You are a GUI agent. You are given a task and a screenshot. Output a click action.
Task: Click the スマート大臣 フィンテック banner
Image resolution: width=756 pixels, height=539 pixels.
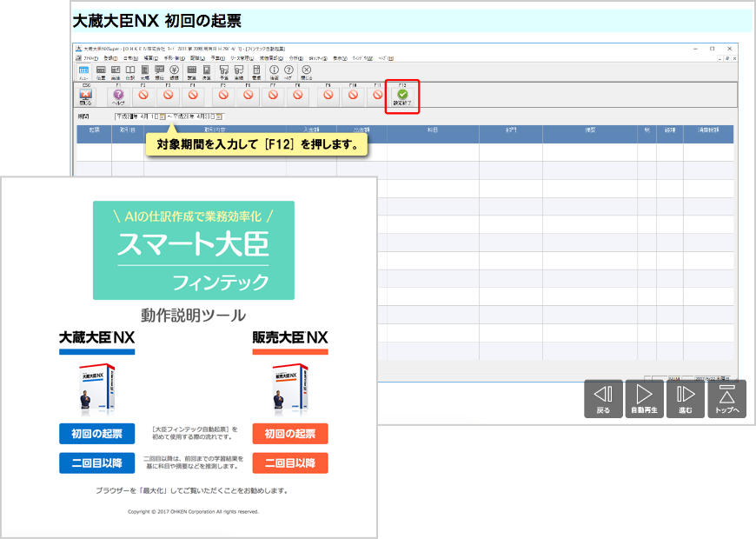click(194, 250)
